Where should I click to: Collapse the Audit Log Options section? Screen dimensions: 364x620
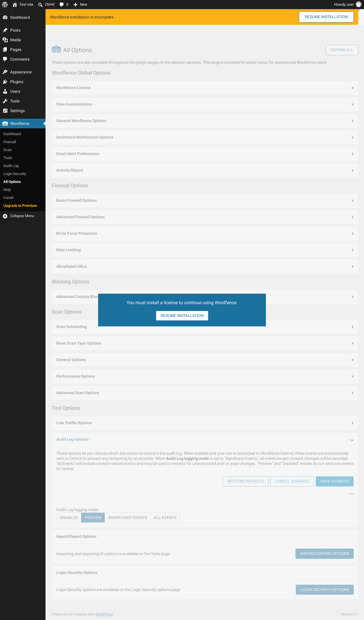[205, 440]
